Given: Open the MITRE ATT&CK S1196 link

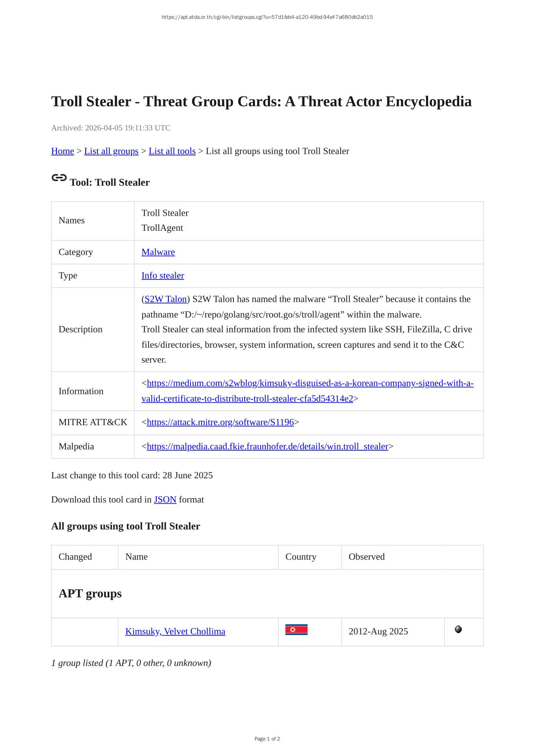Looking at the screenshot, I should (220, 422).
